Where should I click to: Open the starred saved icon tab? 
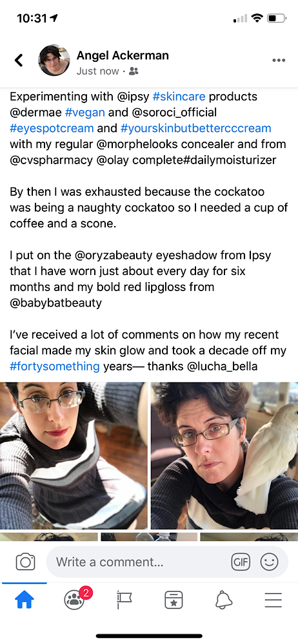tap(174, 600)
